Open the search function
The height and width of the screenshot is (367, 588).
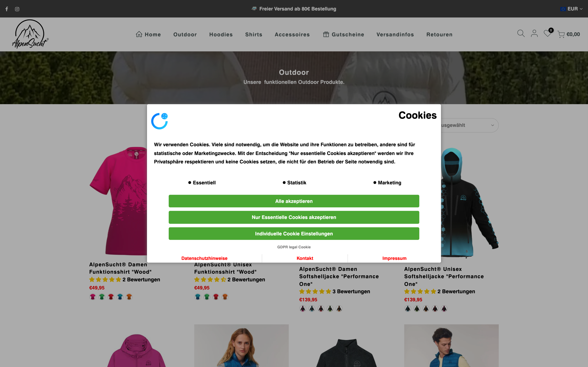pyautogui.click(x=520, y=34)
